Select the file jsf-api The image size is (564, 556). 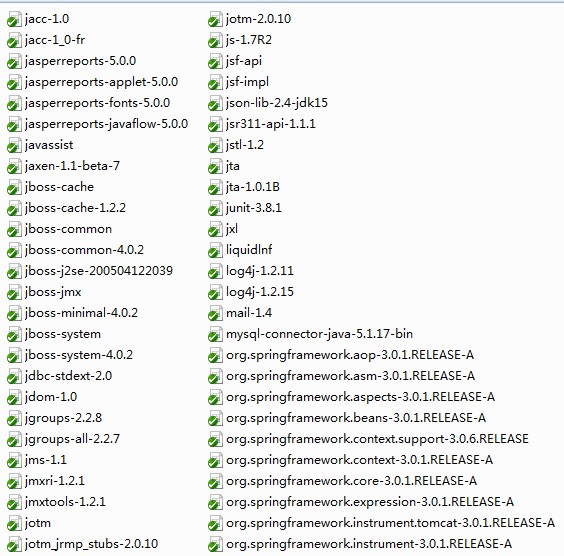point(244,61)
